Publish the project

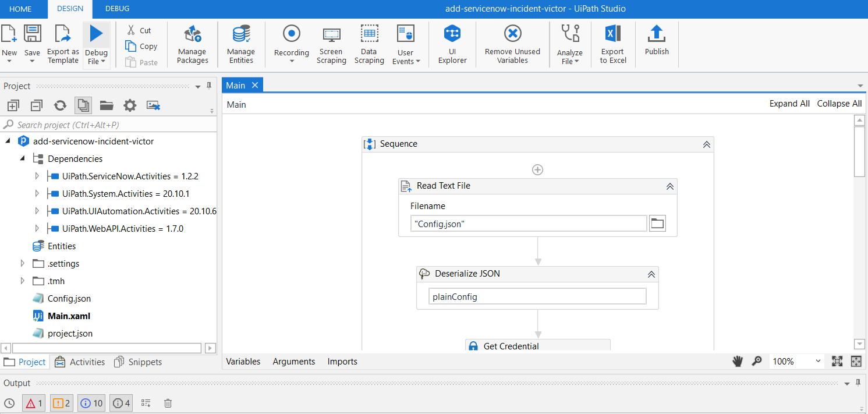coord(657,41)
